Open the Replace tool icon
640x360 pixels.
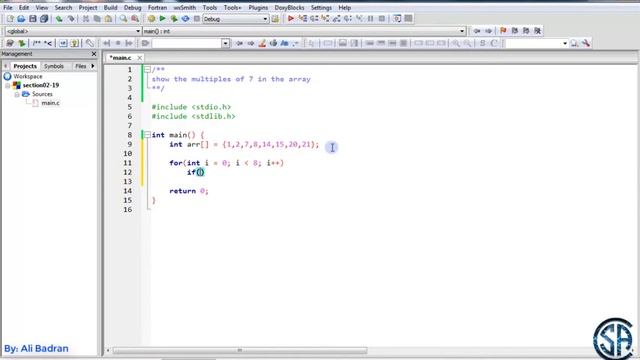pos(135,19)
